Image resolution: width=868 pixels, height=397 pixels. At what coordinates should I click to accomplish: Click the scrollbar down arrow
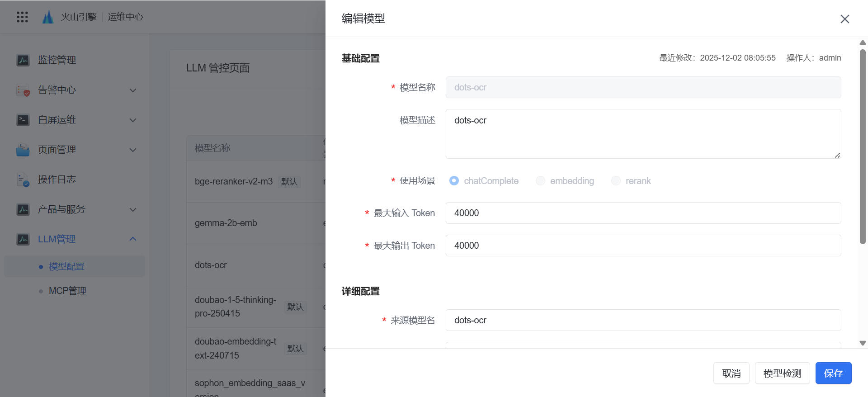(863, 343)
